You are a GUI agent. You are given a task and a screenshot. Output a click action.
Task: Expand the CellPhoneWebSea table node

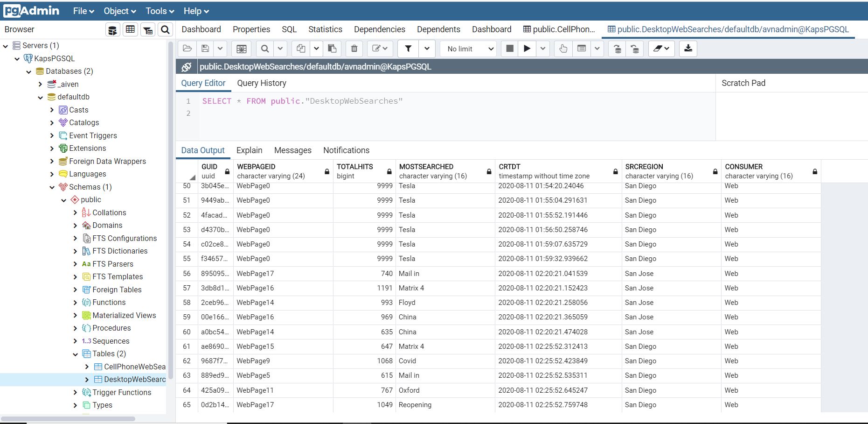pyautogui.click(x=87, y=367)
